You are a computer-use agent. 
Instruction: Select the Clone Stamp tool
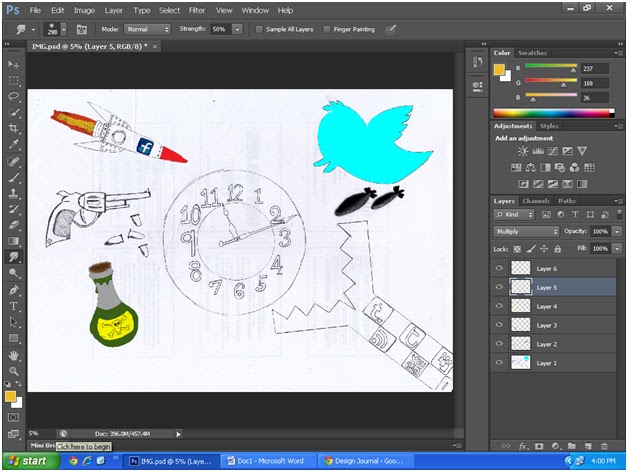(x=14, y=194)
